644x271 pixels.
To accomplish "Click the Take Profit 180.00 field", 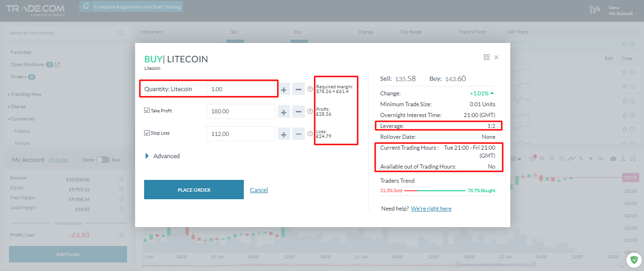I will [x=240, y=111].
